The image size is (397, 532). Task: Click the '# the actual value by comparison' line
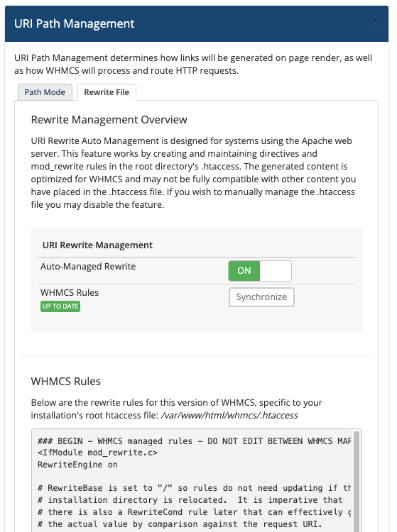[x=180, y=524]
